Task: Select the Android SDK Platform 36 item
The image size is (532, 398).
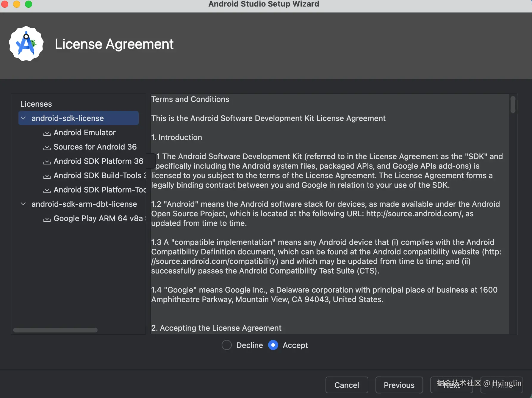Action: (98, 161)
